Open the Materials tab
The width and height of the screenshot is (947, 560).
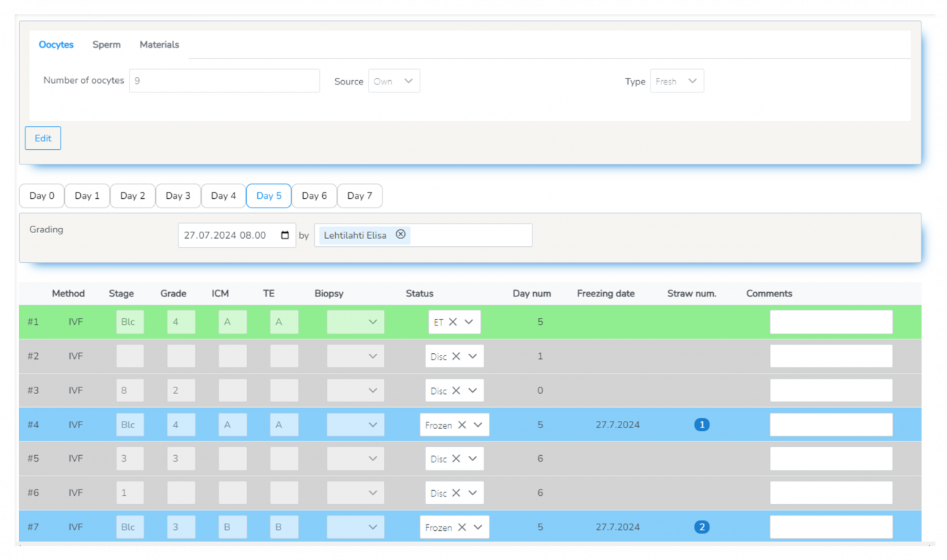159,44
